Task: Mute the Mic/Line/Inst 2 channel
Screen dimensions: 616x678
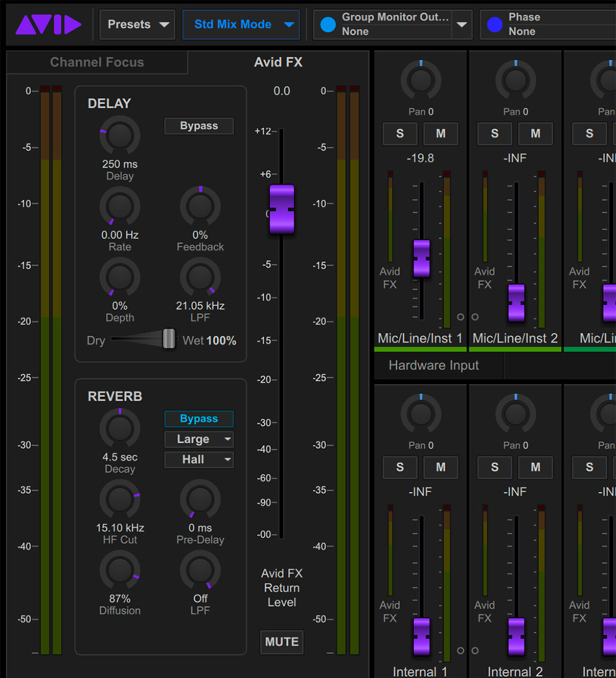Action: tap(535, 134)
